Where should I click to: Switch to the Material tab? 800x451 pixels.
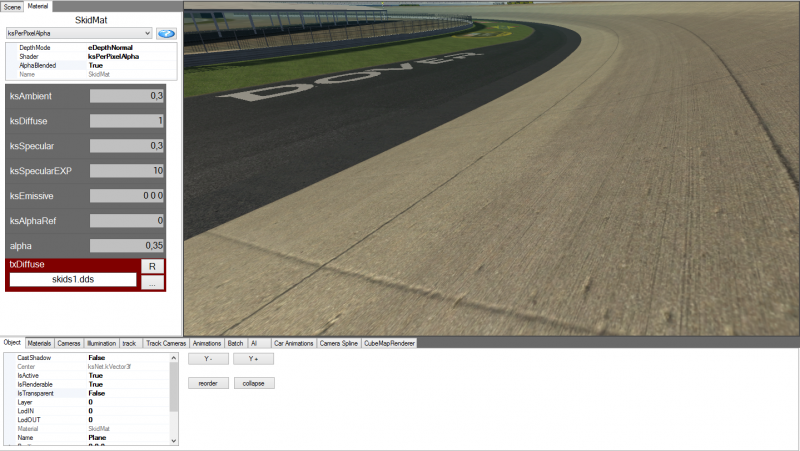click(x=38, y=6)
